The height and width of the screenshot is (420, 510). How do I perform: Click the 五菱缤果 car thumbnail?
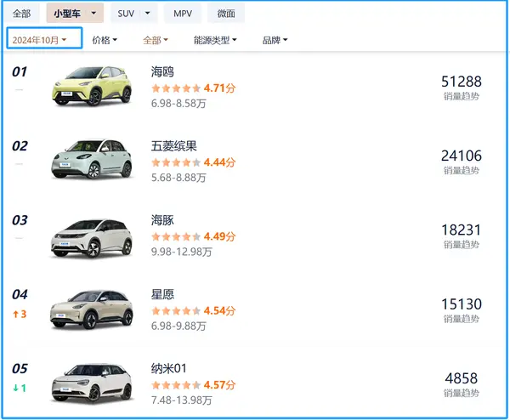coord(92,159)
